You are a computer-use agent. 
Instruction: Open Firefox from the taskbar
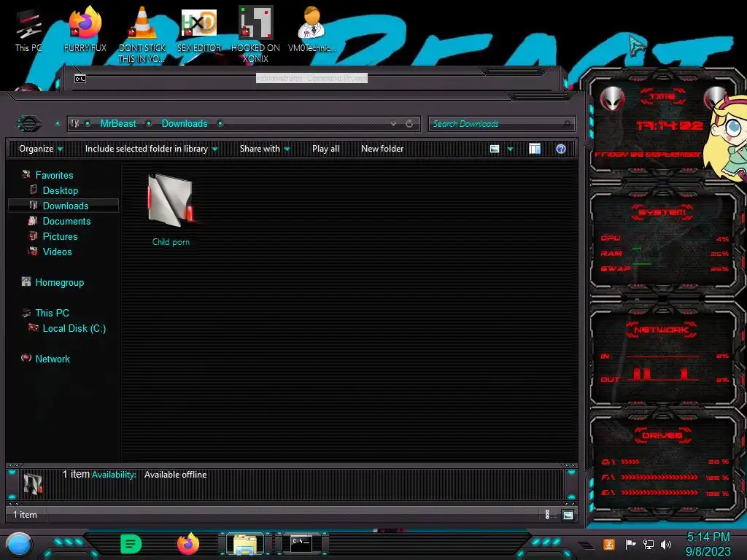(187, 544)
